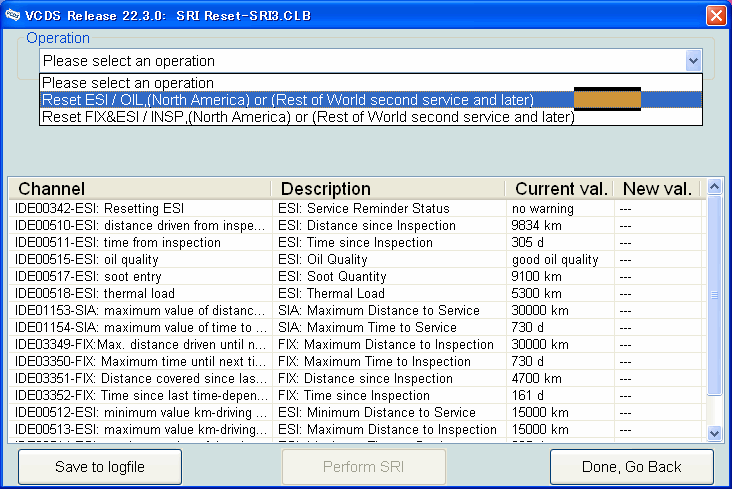Click the channel list scrollbar thumb
Image resolution: width=732 pixels, height=489 pixels.
point(714,295)
